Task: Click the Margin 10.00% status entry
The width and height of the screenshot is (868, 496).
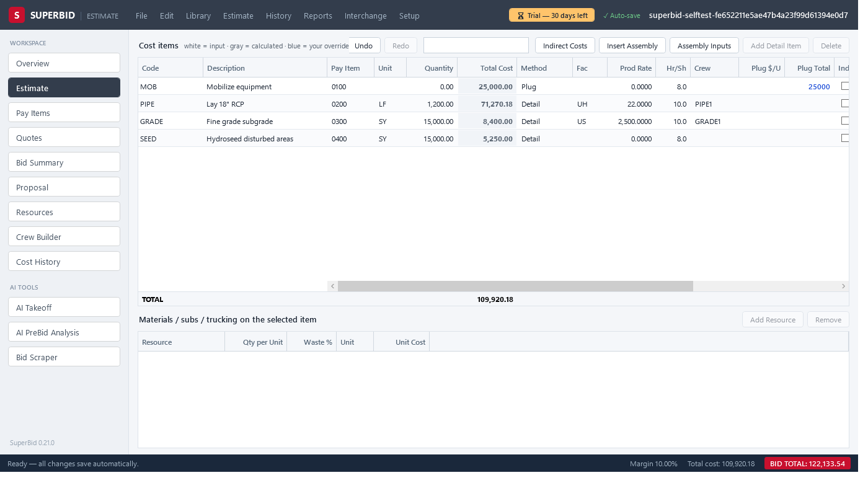Action: tap(653, 464)
